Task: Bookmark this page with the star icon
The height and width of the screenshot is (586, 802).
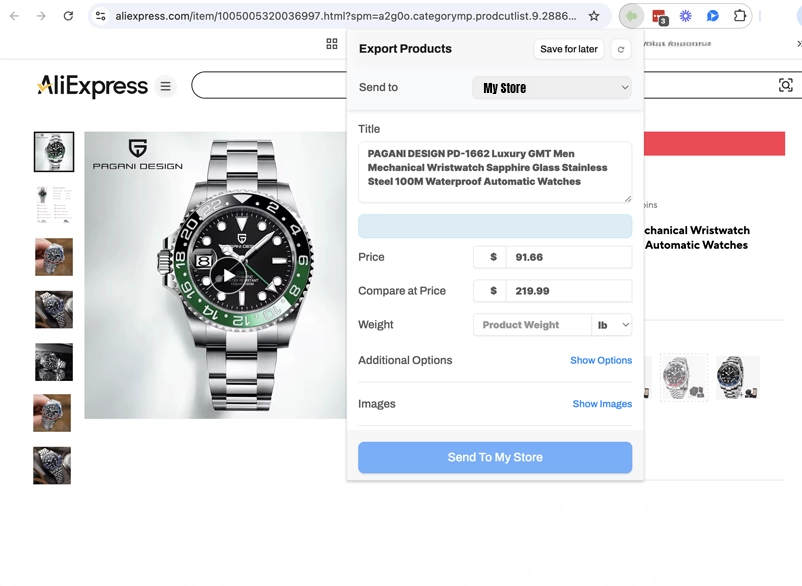Action: tap(594, 16)
